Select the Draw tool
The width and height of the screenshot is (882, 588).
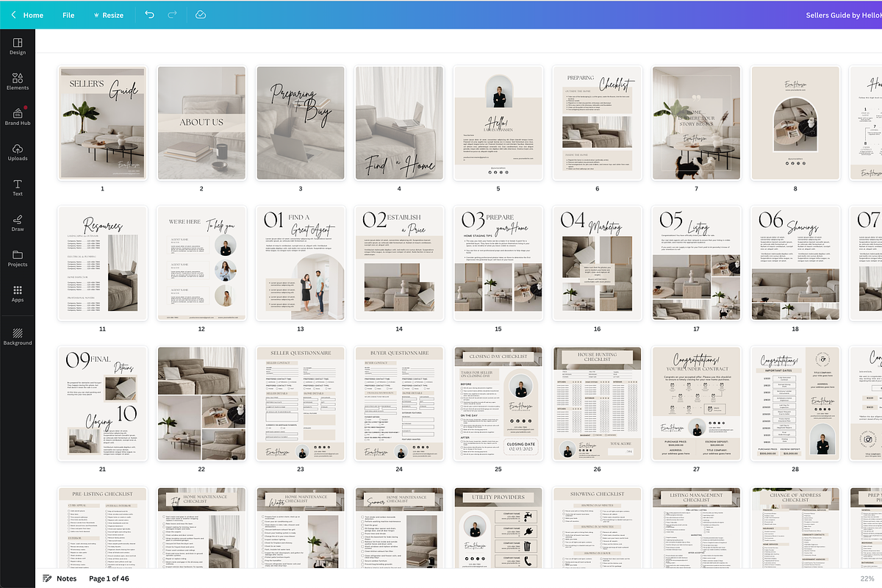[x=18, y=223]
